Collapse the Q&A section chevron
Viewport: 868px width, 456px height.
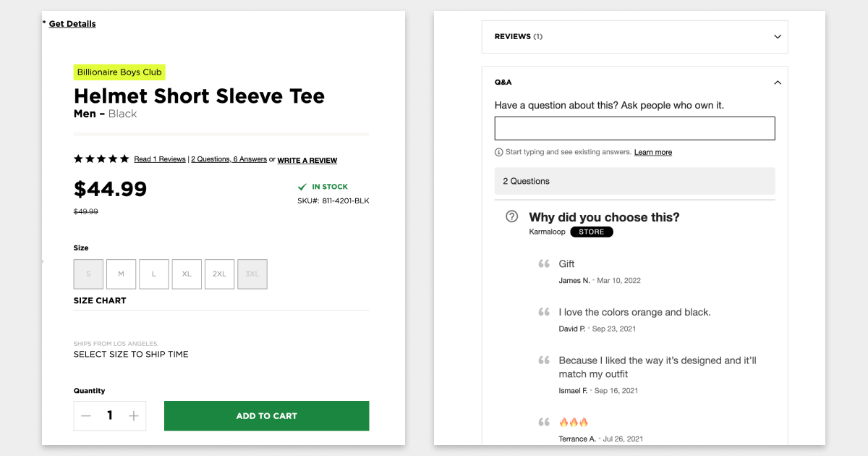coord(778,83)
